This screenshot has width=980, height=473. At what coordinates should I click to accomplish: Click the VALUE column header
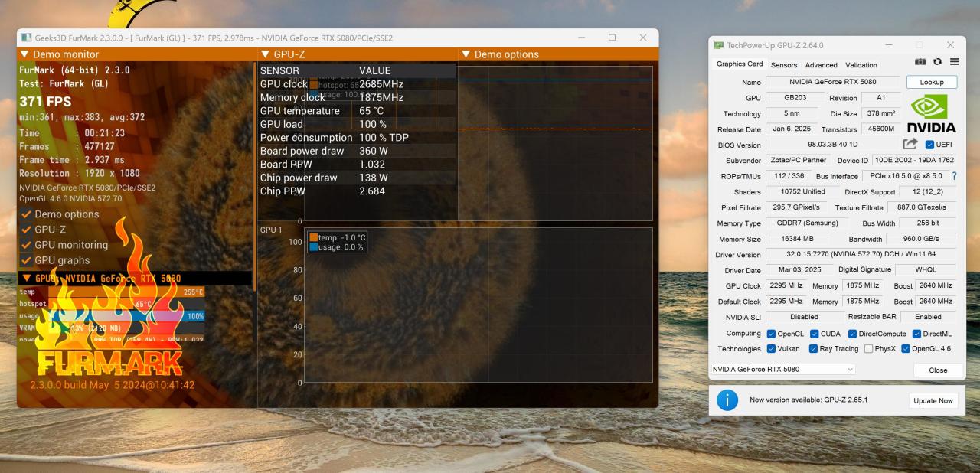click(x=374, y=70)
